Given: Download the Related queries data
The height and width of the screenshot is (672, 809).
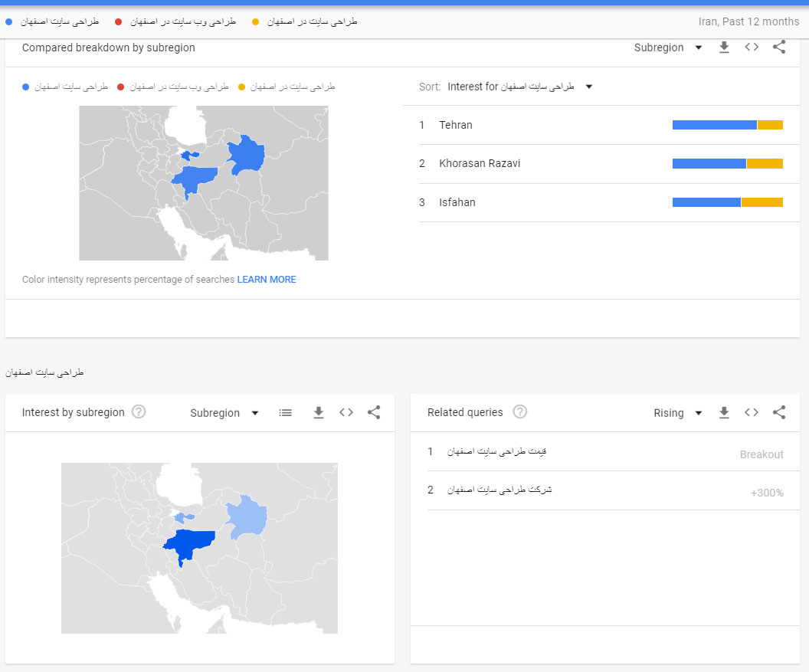Looking at the screenshot, I should coord(724,412).
